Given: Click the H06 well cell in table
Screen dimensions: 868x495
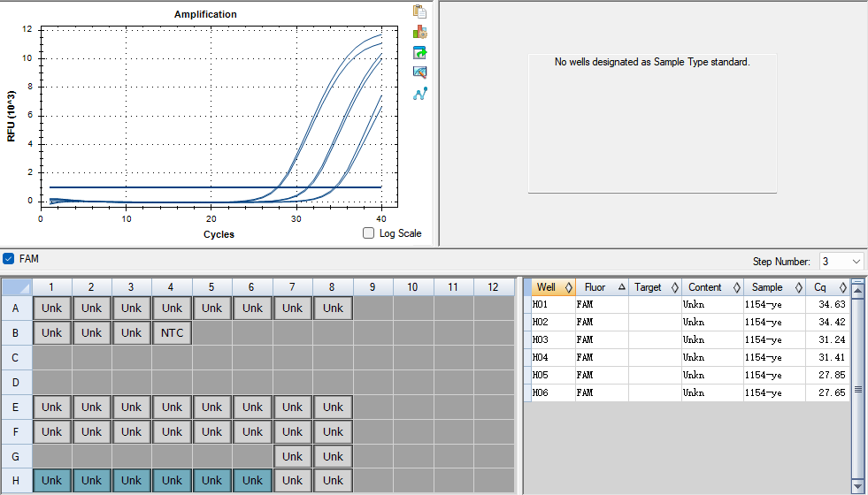Looking at the screenshot, I should [x=553, y=392].
